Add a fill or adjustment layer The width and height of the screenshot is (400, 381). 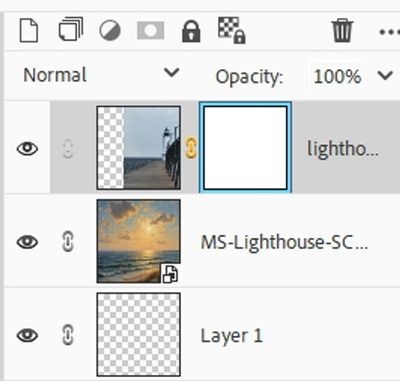(110, 31)
